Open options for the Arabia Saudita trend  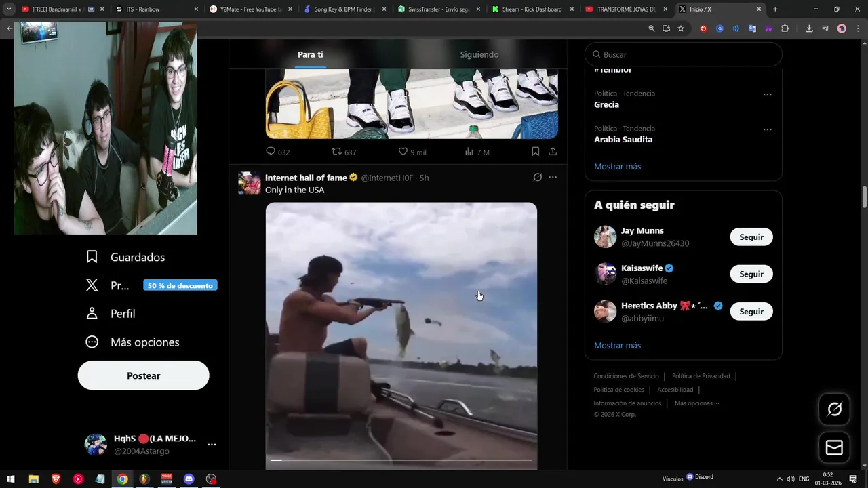[x=767, y=129]
